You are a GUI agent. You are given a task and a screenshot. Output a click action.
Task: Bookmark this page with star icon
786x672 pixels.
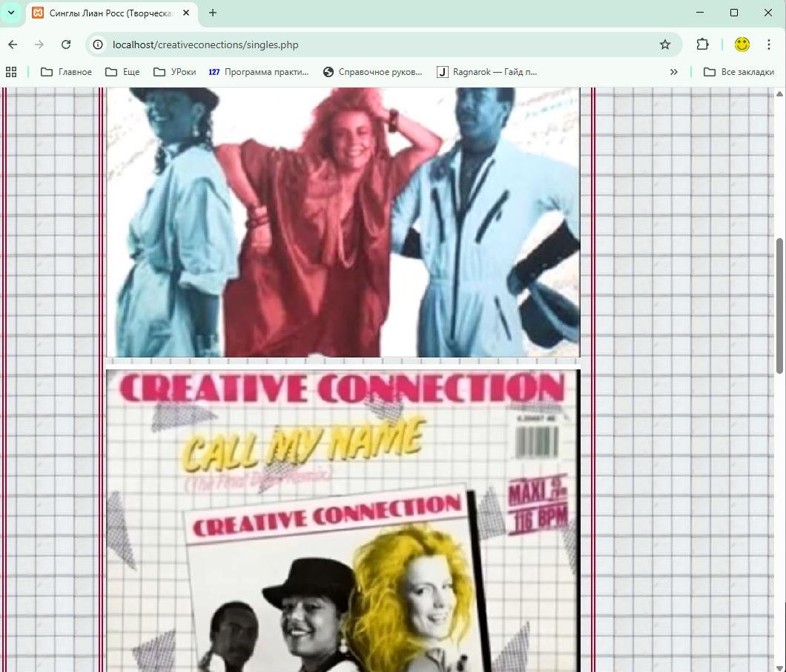pos(664,45)
